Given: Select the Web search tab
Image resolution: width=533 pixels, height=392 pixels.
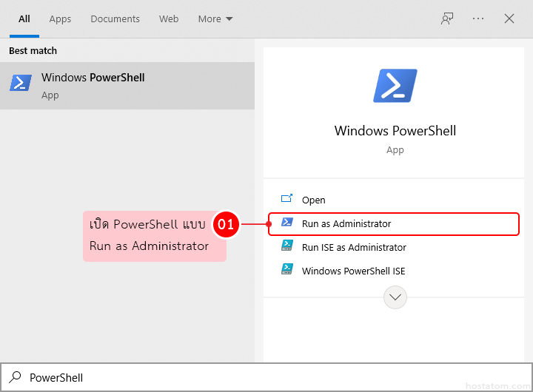Looking at the screenshot, I should coord(169,18).
